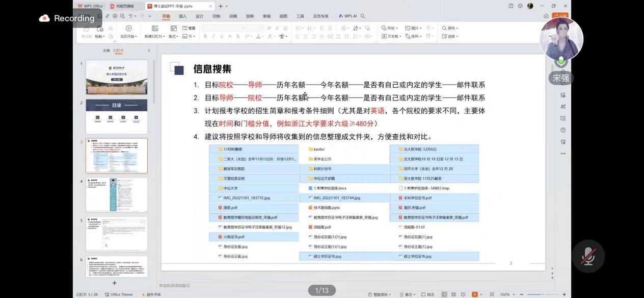Switch to slide sorter view in status bar

[453, 294]
